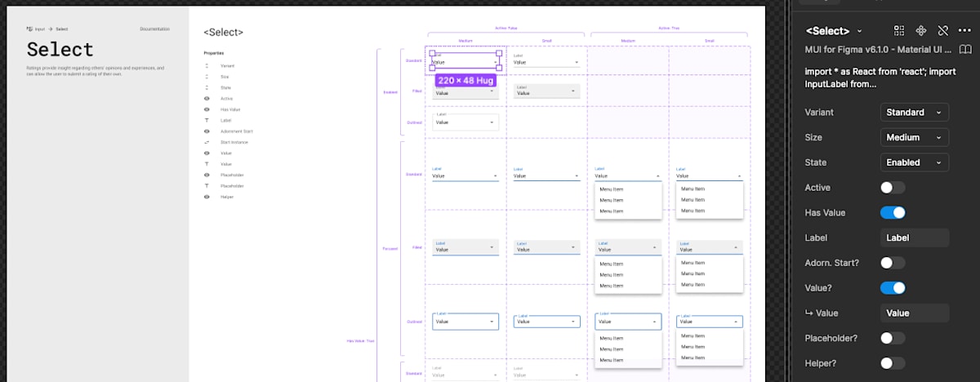
Task: Click the eye icon next to Helper property
Action: coord(207,197)
